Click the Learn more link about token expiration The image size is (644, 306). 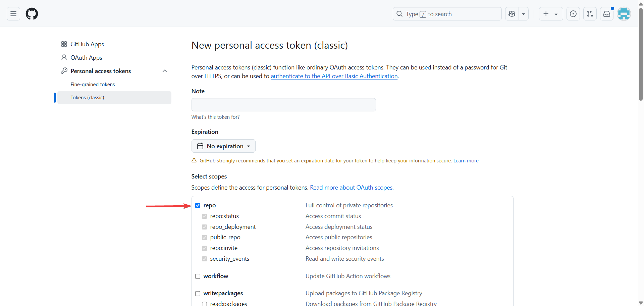(x=466, y=161)
